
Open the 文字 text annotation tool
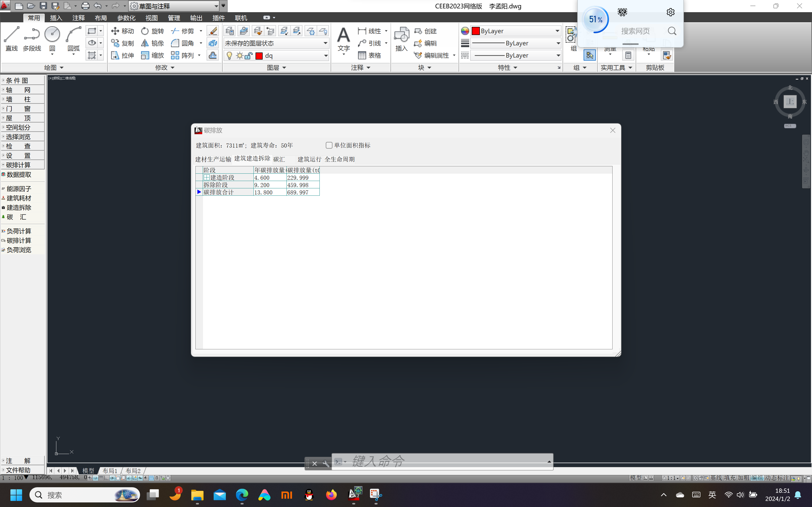click(344, 39)
